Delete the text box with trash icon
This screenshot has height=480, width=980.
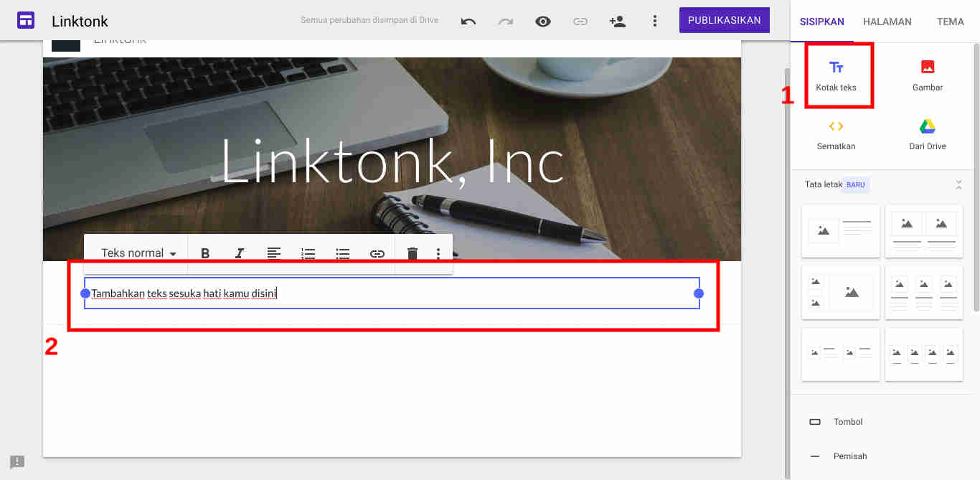tap(411, 253)
